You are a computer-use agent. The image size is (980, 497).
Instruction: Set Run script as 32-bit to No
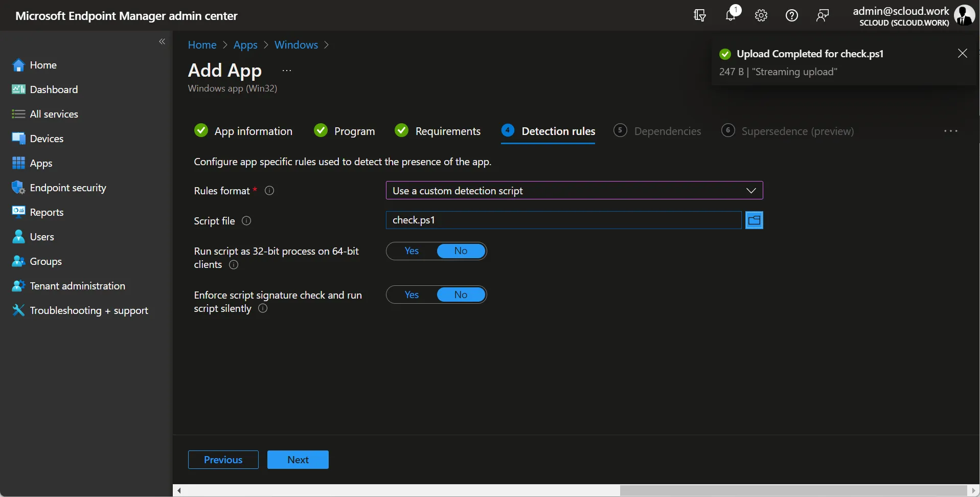tap(461, 251)
